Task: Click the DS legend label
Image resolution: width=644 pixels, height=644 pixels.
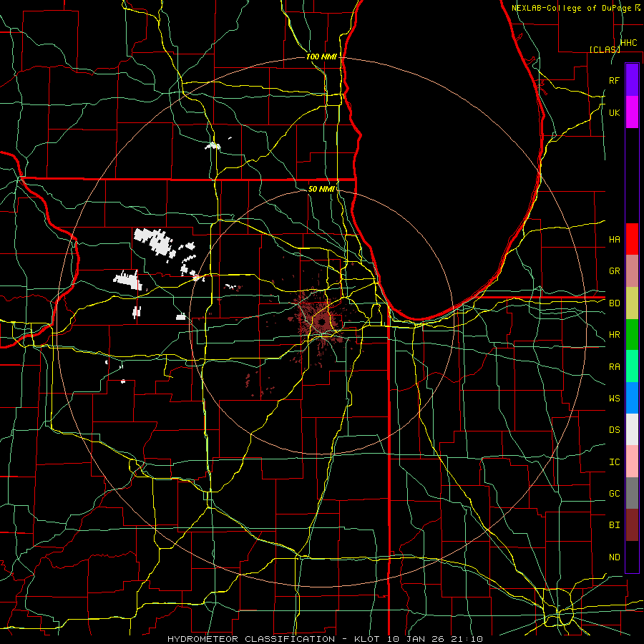Action: click(614, 429)
